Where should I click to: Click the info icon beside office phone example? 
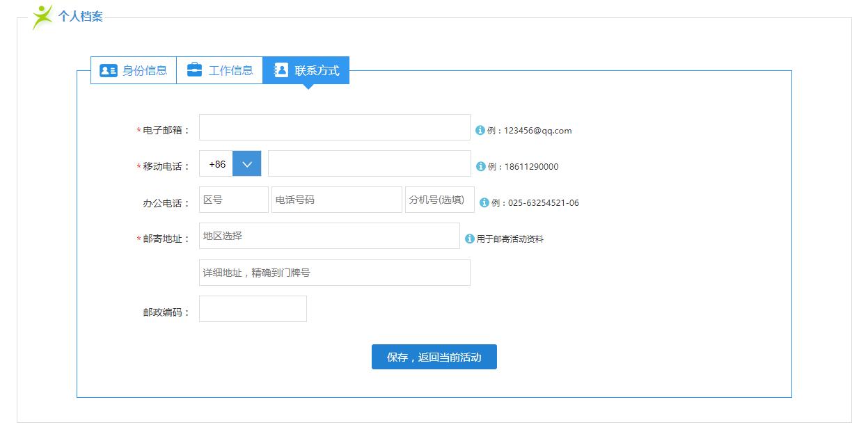[x=484, y=202]
